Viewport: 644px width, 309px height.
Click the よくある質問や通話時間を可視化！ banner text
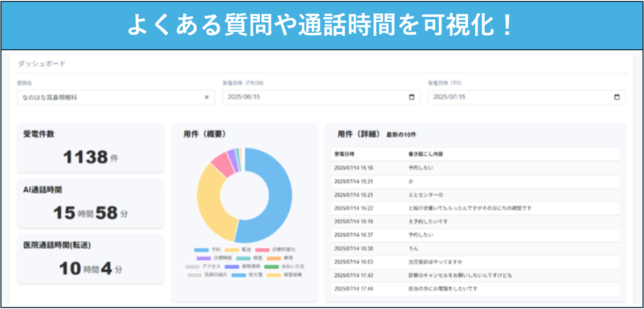tap(320, 26)
